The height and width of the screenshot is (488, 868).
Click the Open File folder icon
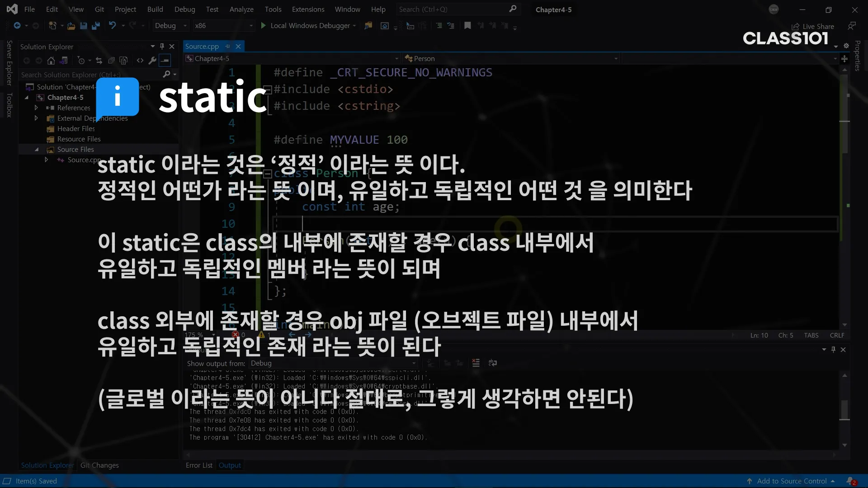coord(71,26)
